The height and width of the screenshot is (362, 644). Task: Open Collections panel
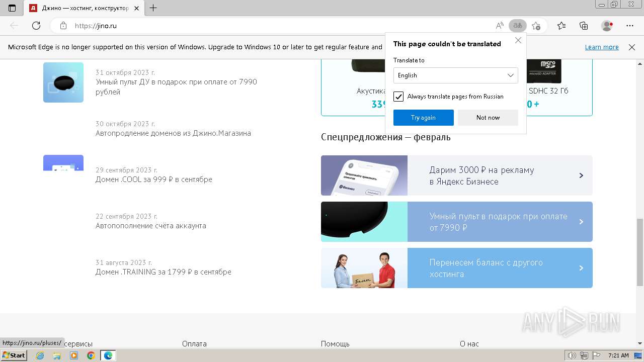coord(584,26)
